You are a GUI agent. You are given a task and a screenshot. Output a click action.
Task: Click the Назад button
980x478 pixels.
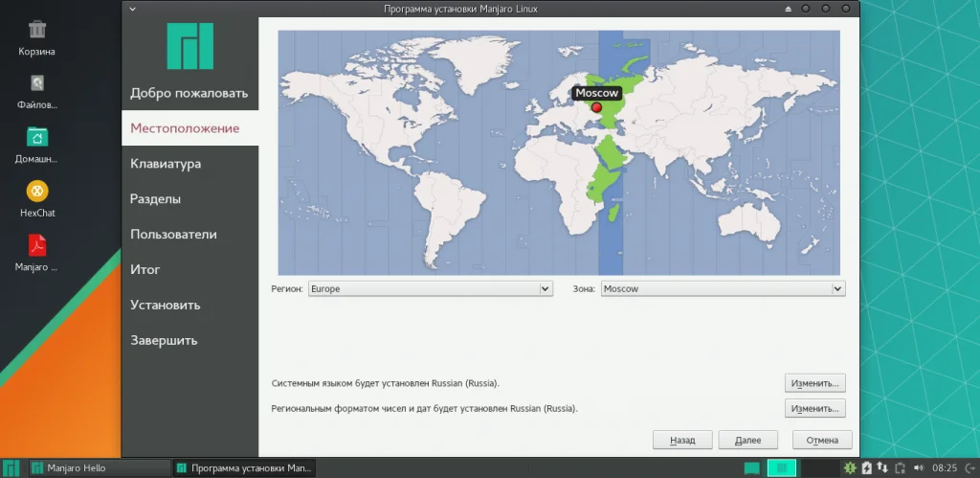682,440
